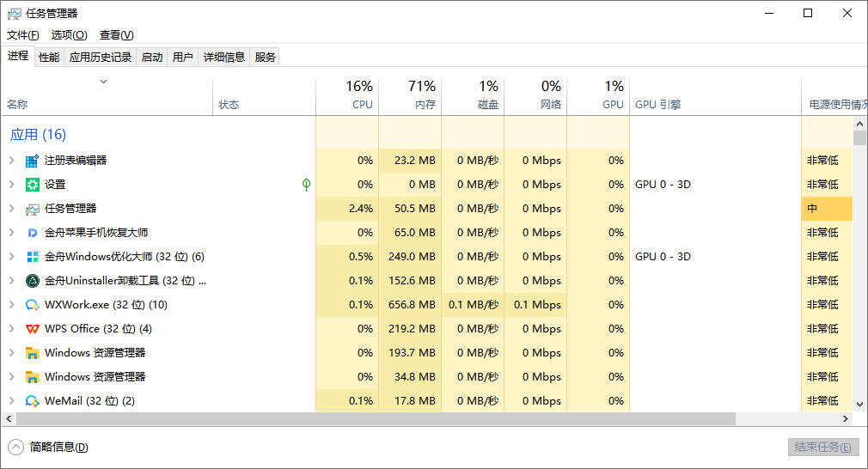Expand the WXWork.exe process group
The height and width of the screenshot is (469, 868).
coord(12,305)
